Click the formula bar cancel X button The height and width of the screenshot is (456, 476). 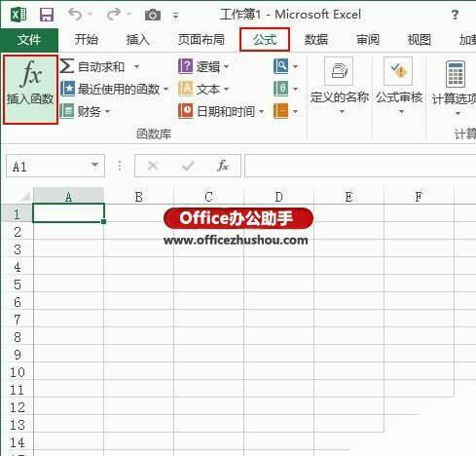(x=153, y=166)
